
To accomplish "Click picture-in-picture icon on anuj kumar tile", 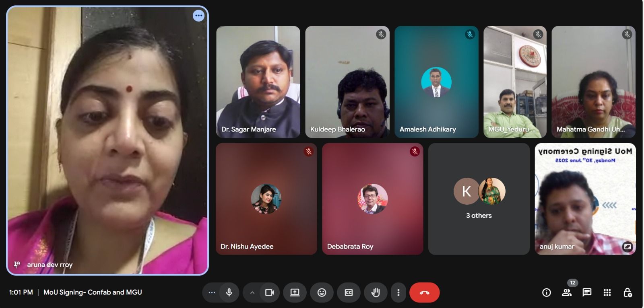I will point(627,246).
